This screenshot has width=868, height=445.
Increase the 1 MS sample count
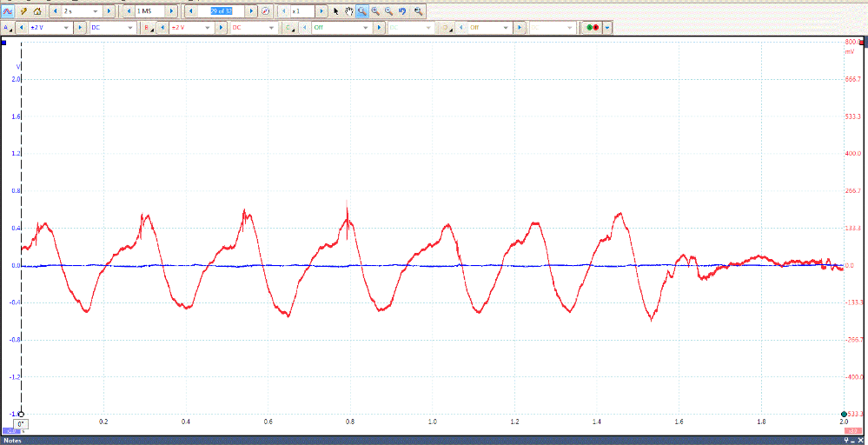click(x=171, y=11)
